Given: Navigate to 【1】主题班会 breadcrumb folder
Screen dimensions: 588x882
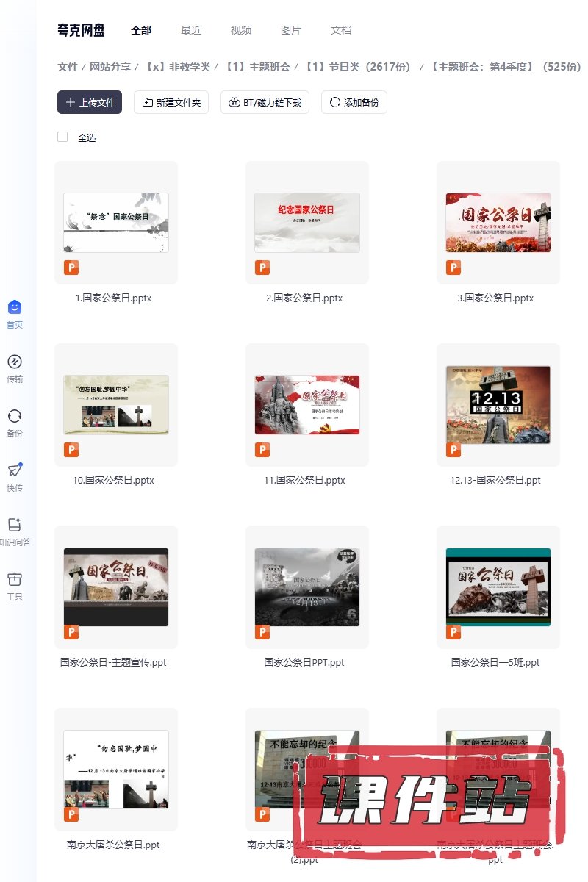Looking at the screenshot, I should click(257, 67).
